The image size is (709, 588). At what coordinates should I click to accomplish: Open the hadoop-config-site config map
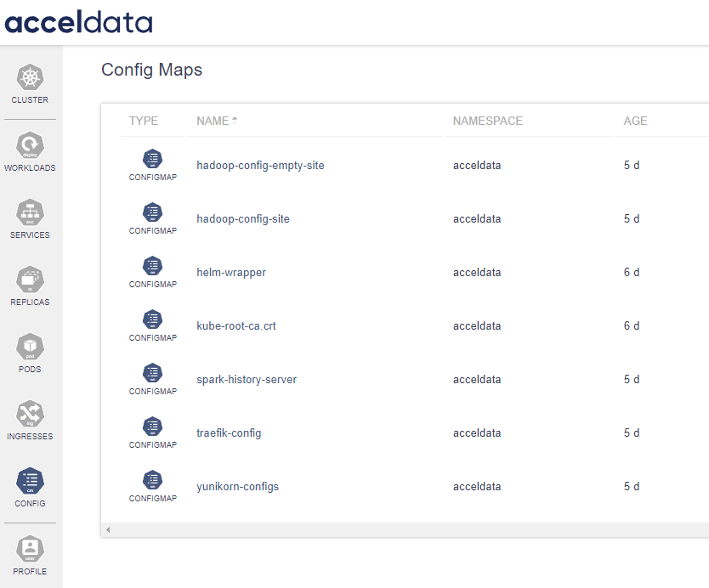pyautogui.click(x=243, y=219)
